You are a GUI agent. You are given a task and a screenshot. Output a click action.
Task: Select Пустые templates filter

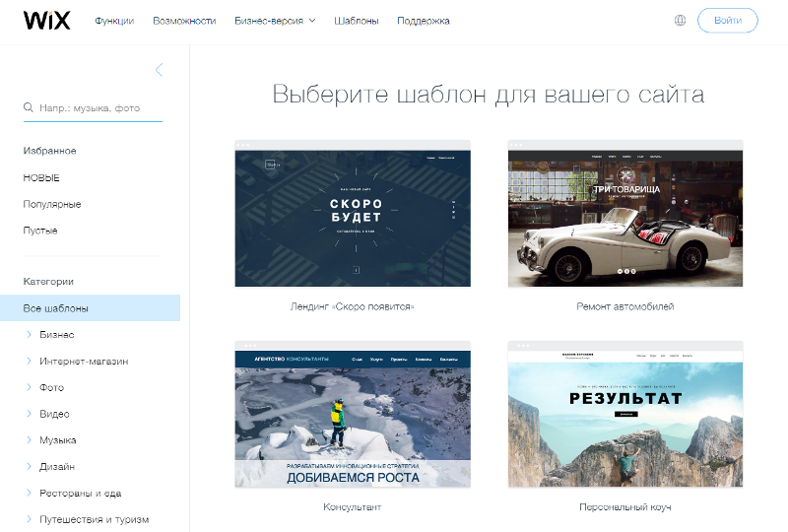pos(40,231)
